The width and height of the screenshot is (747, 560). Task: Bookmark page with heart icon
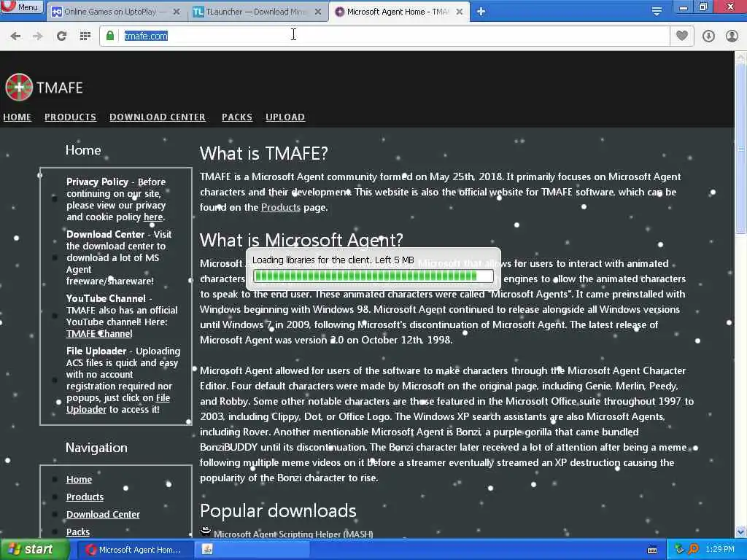pyautogui.click(x=682, y=36)
